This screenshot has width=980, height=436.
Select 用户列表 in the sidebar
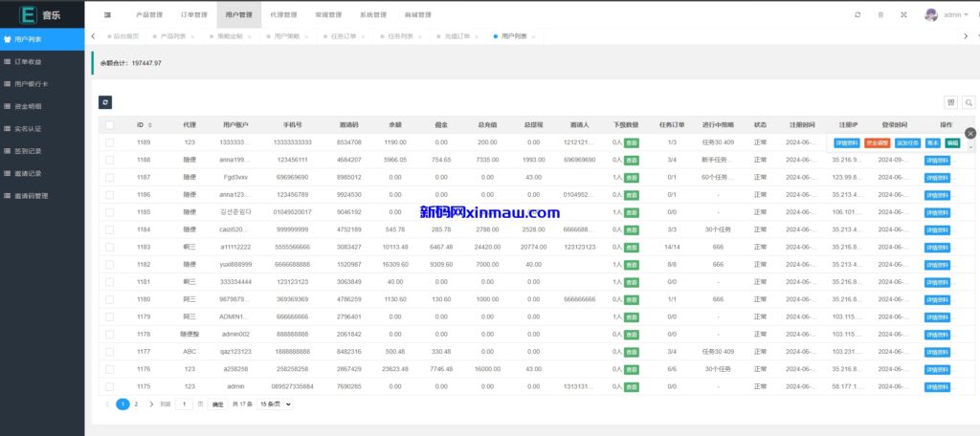coord(42,39)
